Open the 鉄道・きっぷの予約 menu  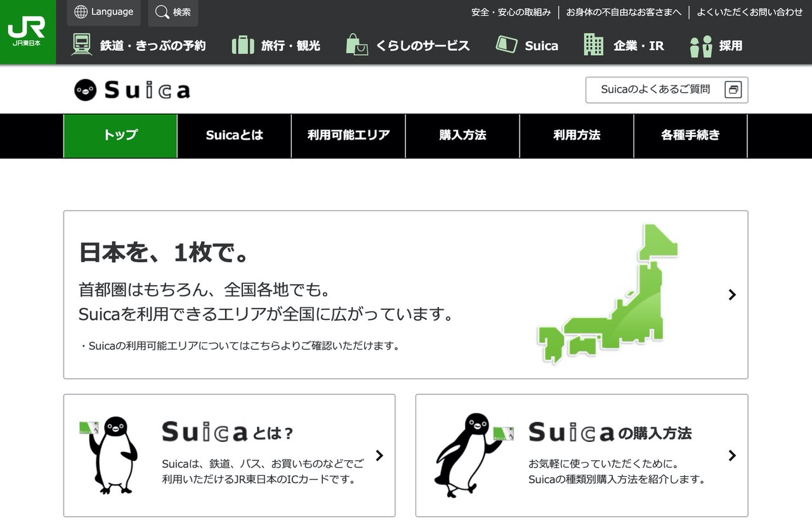point(138,45)
